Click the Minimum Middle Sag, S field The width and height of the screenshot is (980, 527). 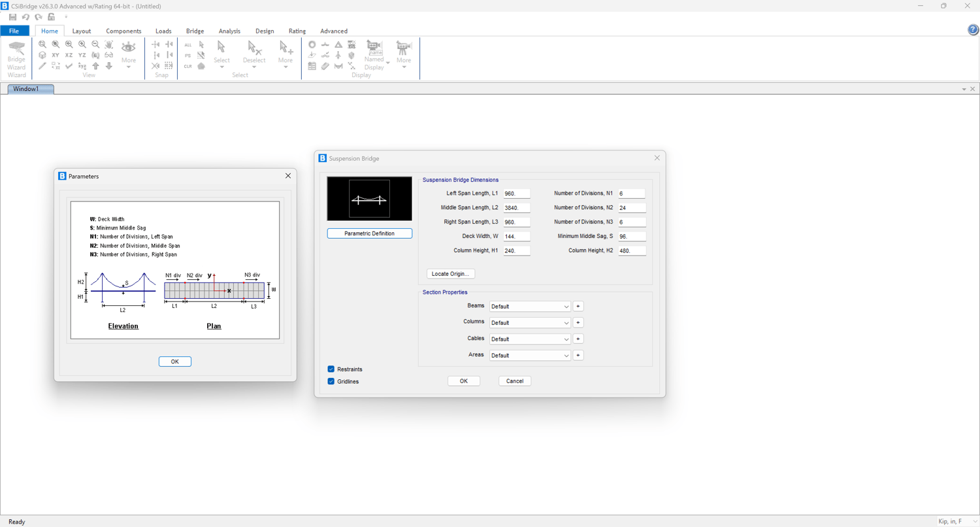tap(632, 237)
